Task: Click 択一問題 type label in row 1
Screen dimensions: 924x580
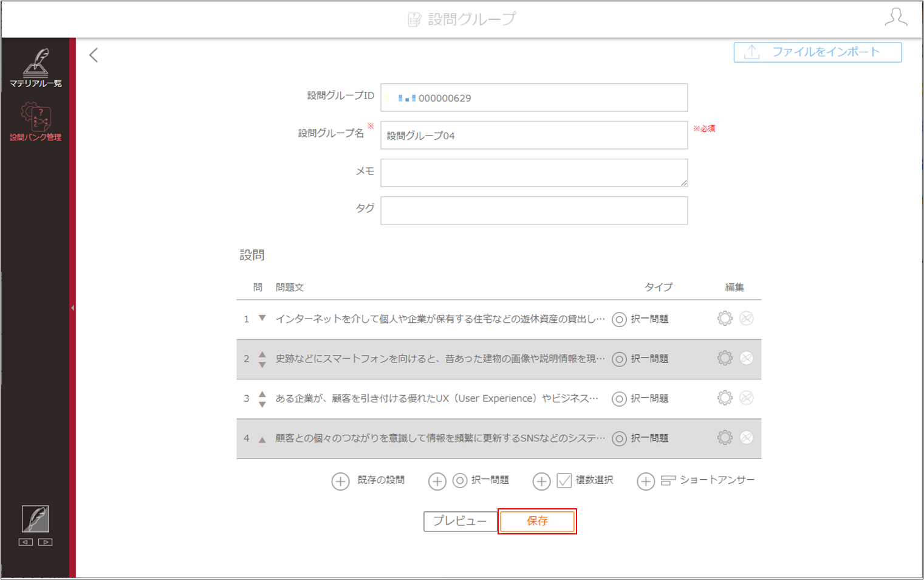Action: tap(649, 319)
